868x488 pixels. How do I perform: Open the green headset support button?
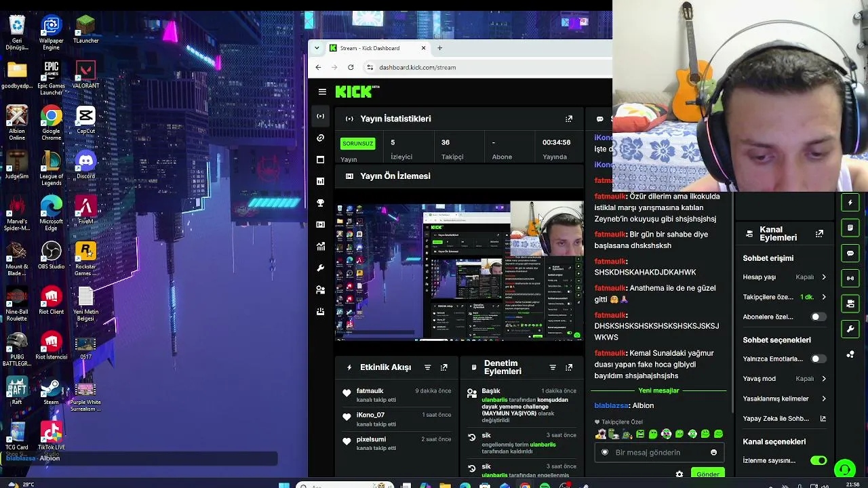point(845,469)
